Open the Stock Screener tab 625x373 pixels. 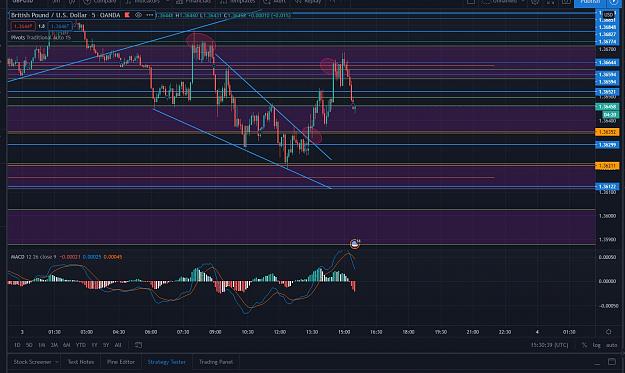click(x=32, y=362)
